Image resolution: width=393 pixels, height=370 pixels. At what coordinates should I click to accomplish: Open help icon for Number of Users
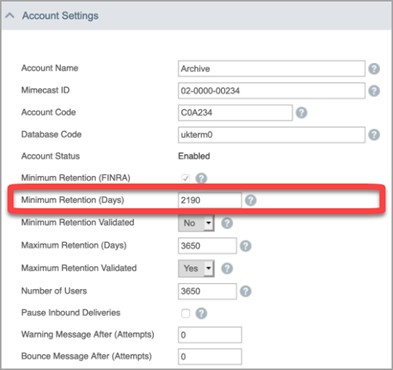[246, 291]
